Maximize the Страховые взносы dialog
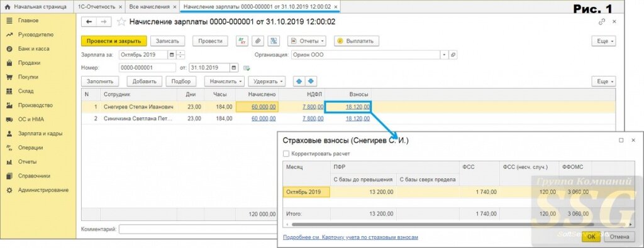 621,141
